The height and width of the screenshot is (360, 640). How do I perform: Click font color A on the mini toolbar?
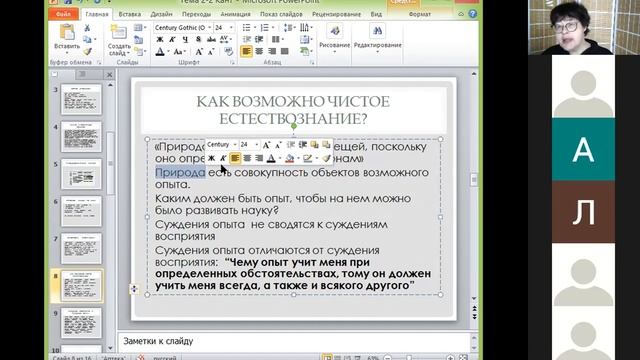271,158
